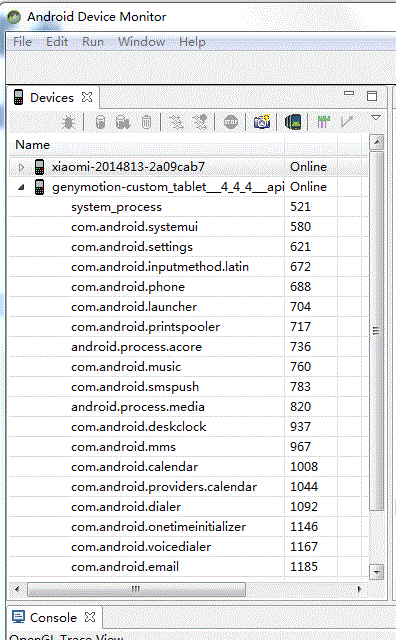Open the Help menu
The height and width of the screenshot is (640, 396).
pyautogui.click(x=192, y=42)
